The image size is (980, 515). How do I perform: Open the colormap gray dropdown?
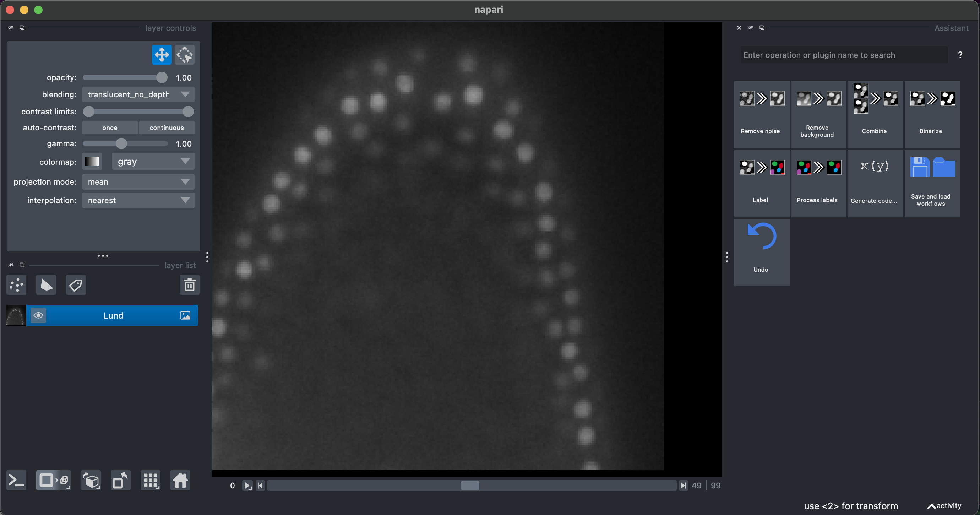(x=153, y=162)
